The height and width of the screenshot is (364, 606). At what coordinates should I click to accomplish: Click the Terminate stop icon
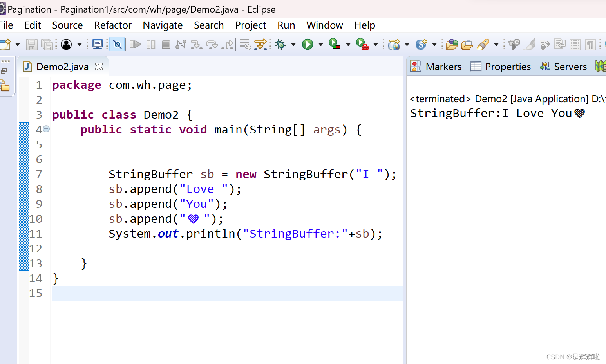point(166,44)
